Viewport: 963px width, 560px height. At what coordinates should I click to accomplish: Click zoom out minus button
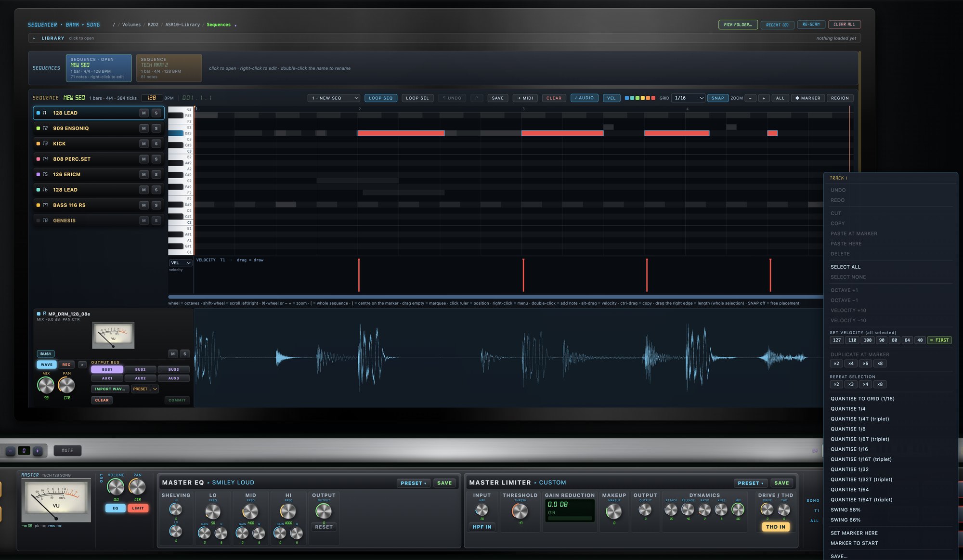click(x=750, y=98)
